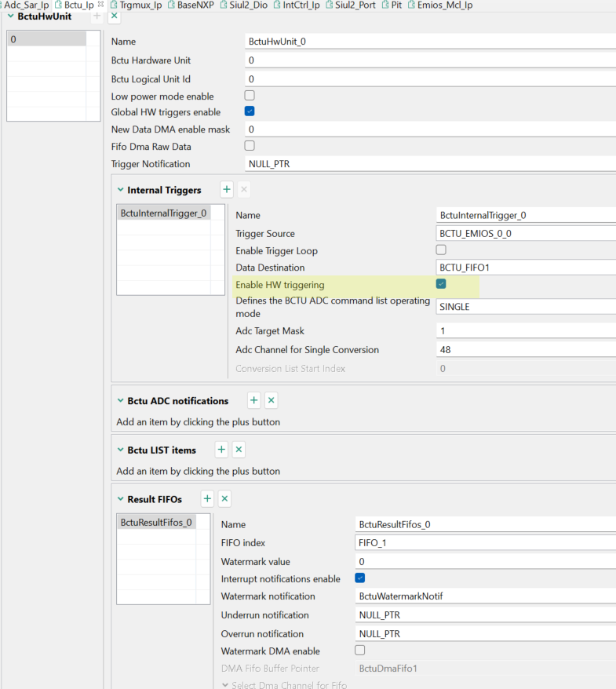616x689 pixels.
Task: Select BctuInternalTrigger_0 in the list
Action: [x=163, y=213]
